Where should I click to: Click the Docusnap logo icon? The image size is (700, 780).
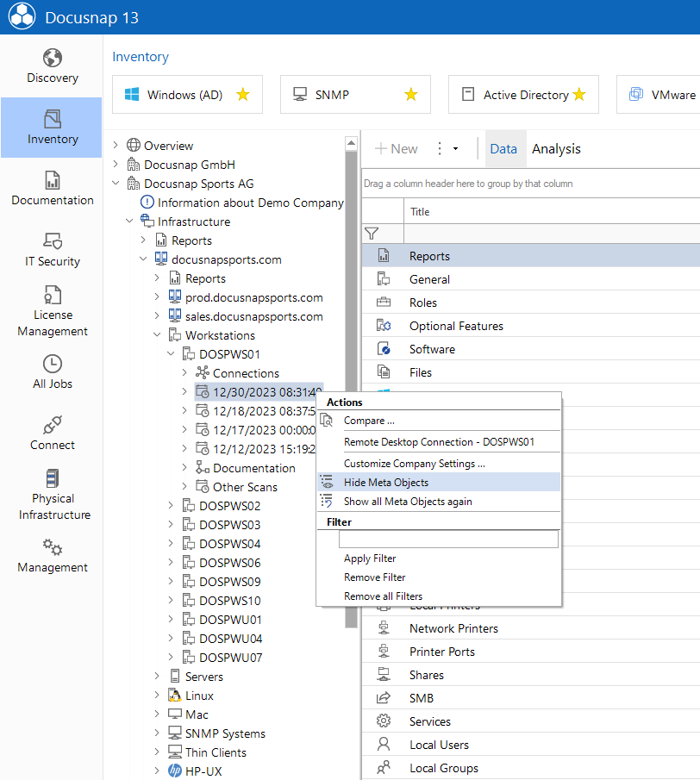click(22, 17)
